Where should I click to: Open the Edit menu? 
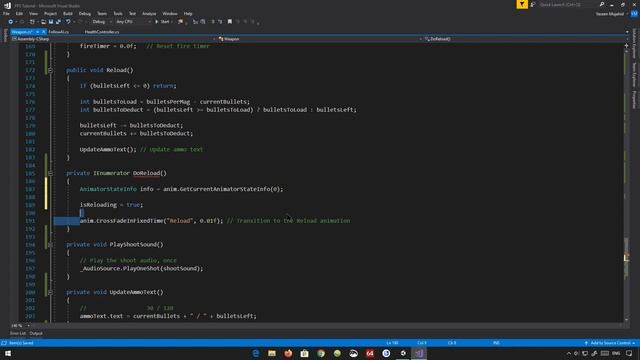[x=19, y=13]
